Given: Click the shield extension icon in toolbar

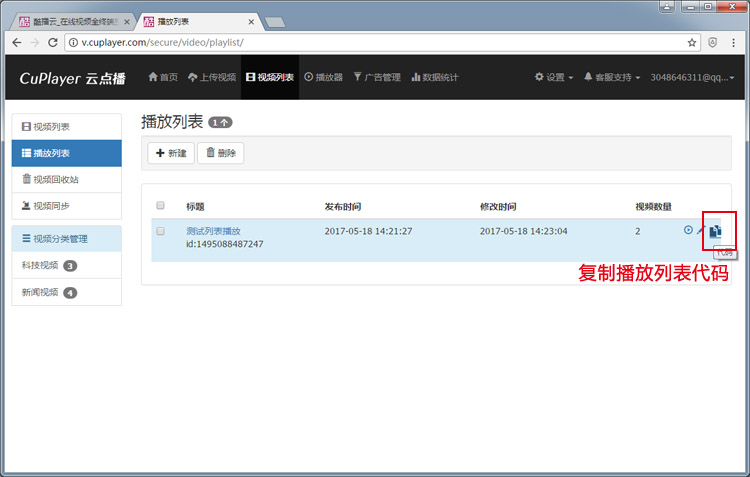Looking at the screenshot, I should (x=713, y=43).
